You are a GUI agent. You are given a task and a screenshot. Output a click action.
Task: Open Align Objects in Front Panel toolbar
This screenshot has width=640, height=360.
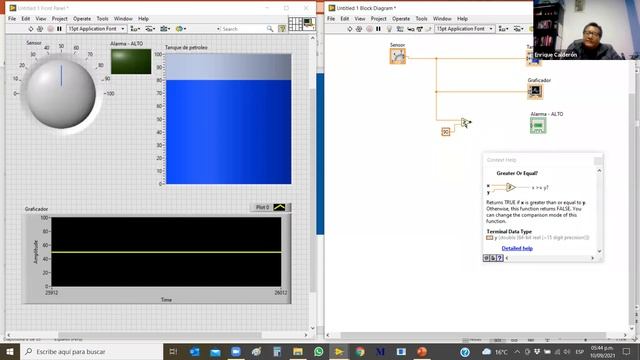click(x=135, y=29)
